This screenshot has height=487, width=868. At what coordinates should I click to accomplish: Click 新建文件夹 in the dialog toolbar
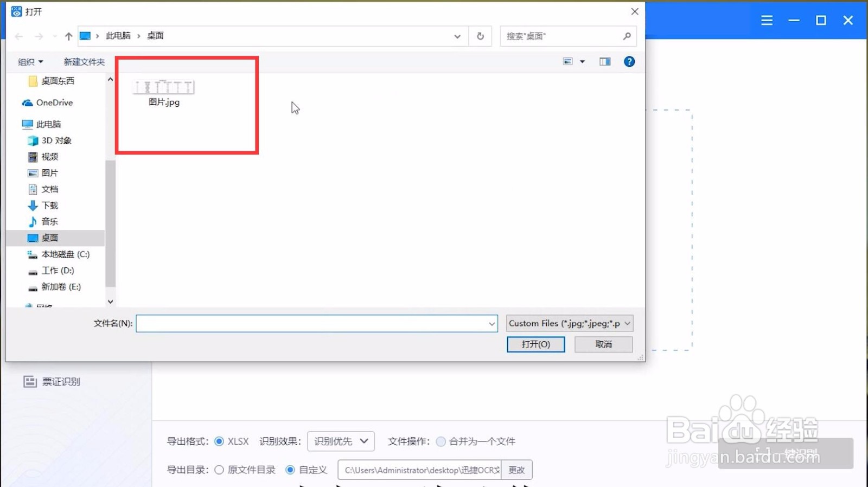(84, 62)
